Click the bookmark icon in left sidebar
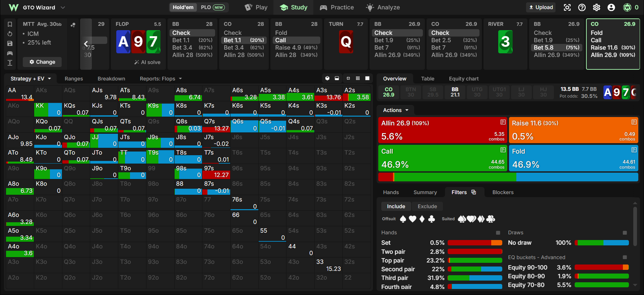This screenshot has width=644, height=295. [x=10, y=24]
